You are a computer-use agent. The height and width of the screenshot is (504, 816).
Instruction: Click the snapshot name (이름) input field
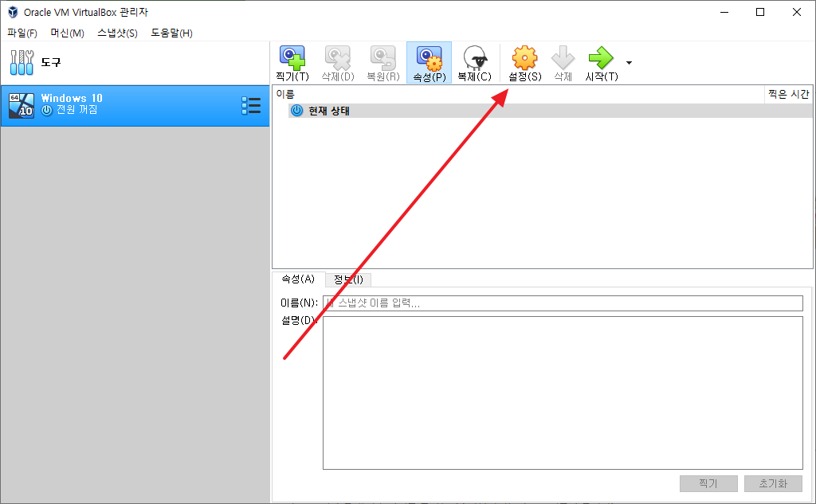point(563,303)
